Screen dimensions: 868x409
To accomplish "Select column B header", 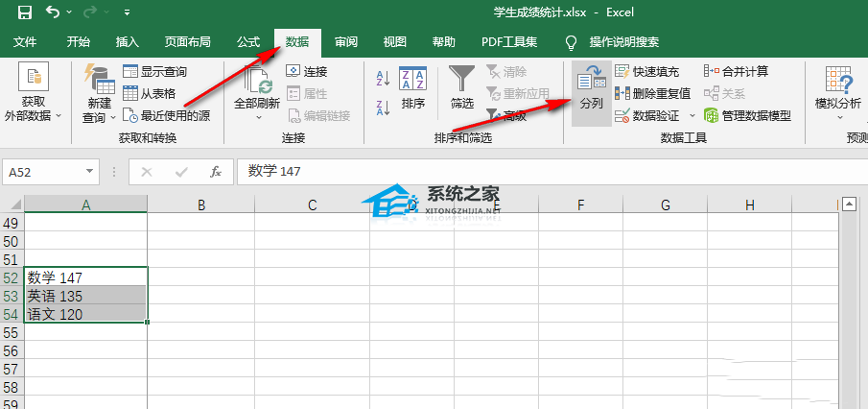I will tap(201, 205).
